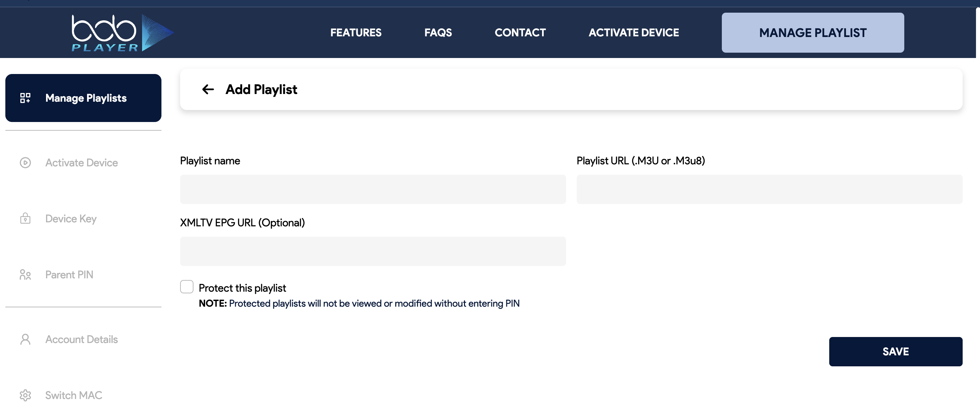Click the Device Key lock icon
Viewport: 980px width, 412px height.
coord(25,219)
